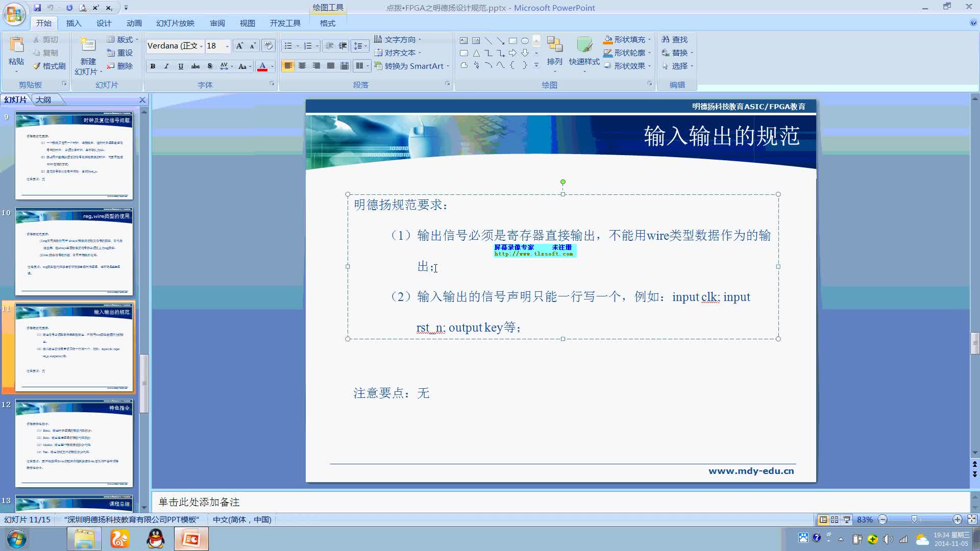Image resolution: width=980 pixels, height=551 pixels.
Task: Zoom in with the plus button
Action: pyautogui.click(x=958, y=519)
